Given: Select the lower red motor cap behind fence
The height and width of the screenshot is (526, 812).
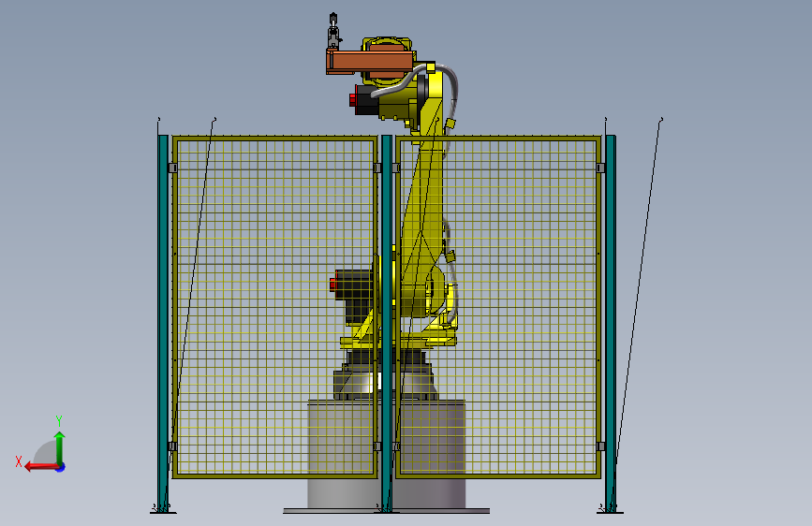Looking at the screenshot, I should pyautogui.click(x=332, y=285).
